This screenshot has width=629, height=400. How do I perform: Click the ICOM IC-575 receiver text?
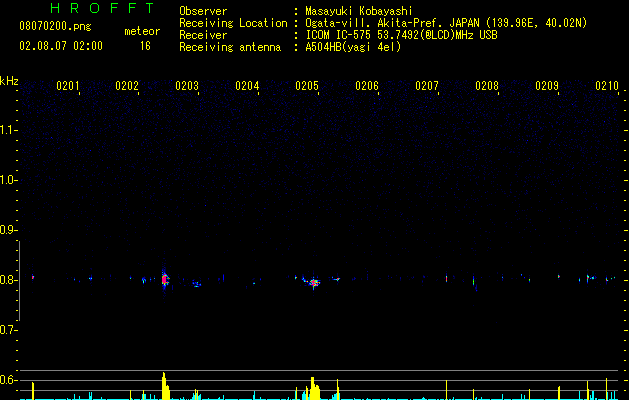401,35
